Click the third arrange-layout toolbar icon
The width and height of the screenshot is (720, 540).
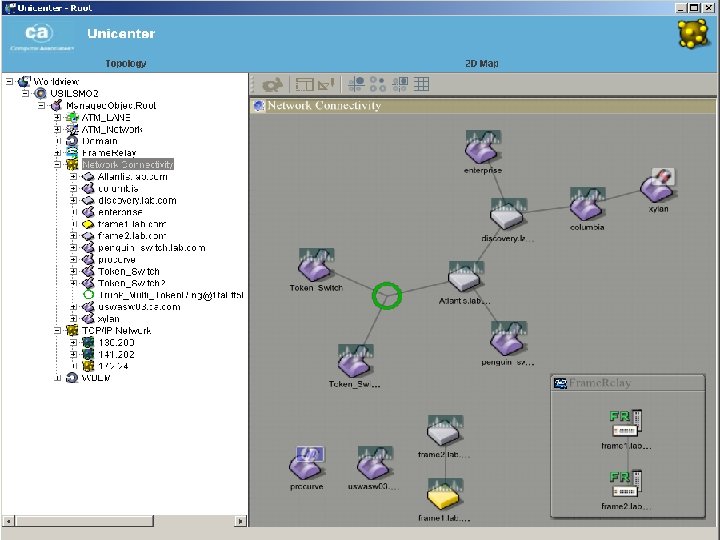pos(399,84)
